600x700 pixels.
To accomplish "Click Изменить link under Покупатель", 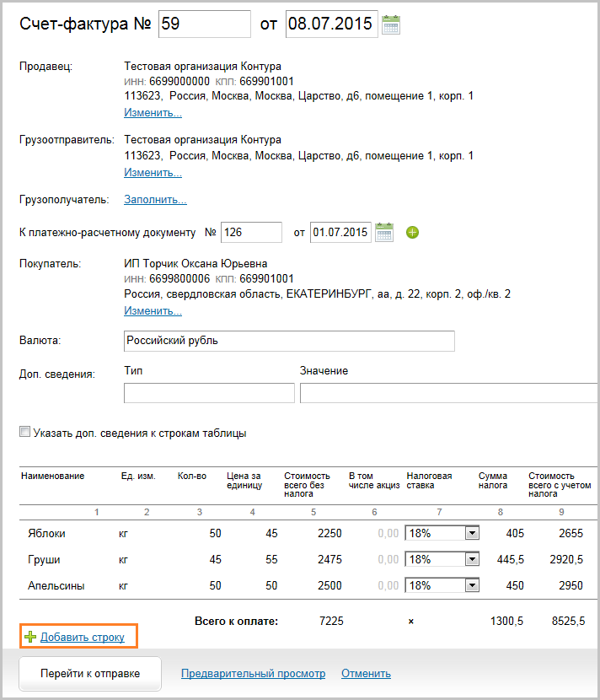I will [153, 310].
